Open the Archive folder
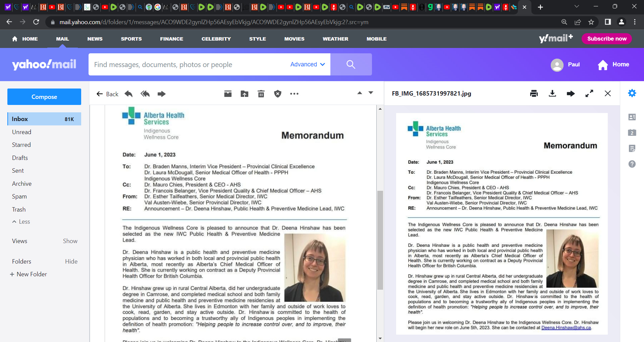 tap(22, 184)
